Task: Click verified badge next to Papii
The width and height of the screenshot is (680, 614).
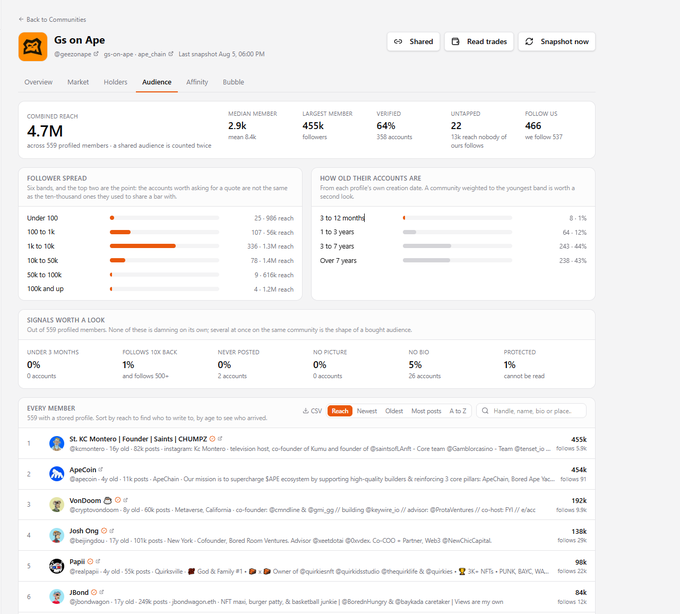Action: [x=90, y=562]
